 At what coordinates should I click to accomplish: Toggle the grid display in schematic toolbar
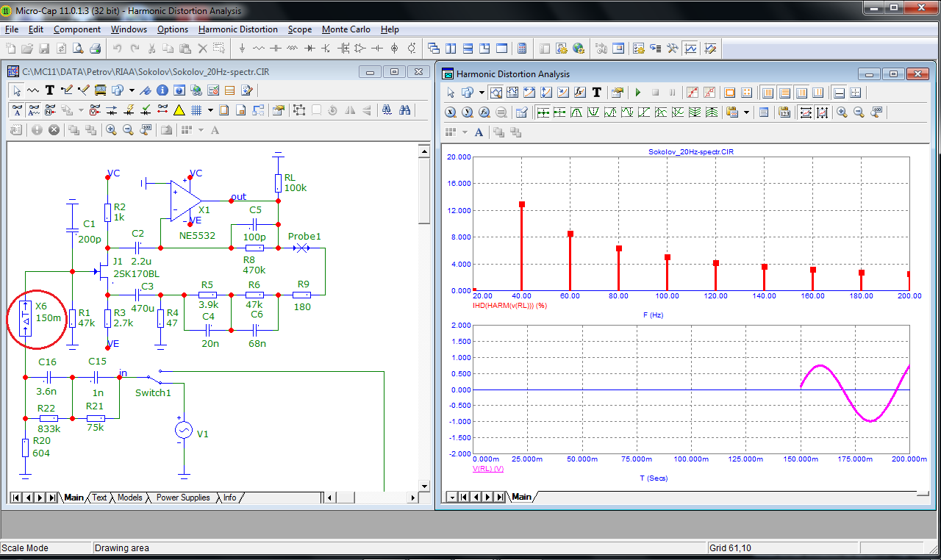[196, 110]
